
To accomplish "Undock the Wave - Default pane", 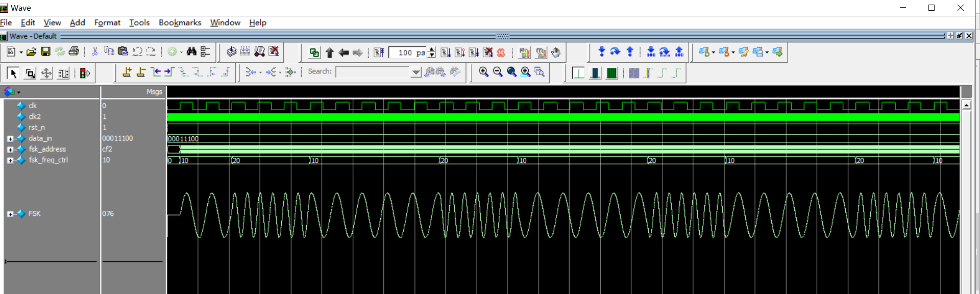I will [960, 36].
